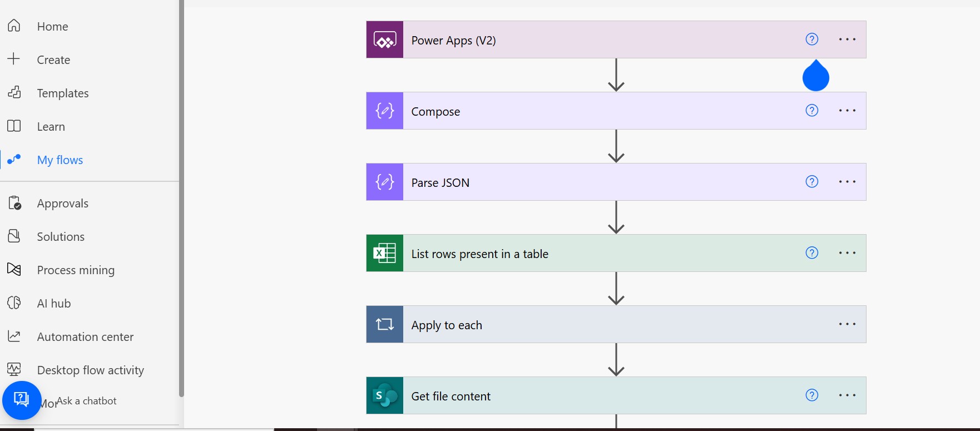
Task: Insert step via arrow between Compose and Parse JSON
Action: [x=616, y=146]
